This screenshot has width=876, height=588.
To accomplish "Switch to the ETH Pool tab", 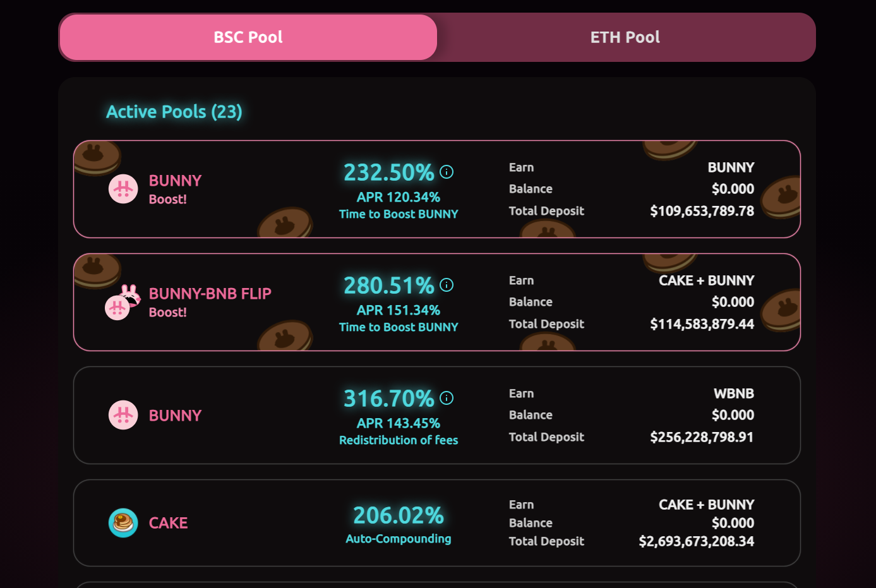I will [x=625, y=37].
